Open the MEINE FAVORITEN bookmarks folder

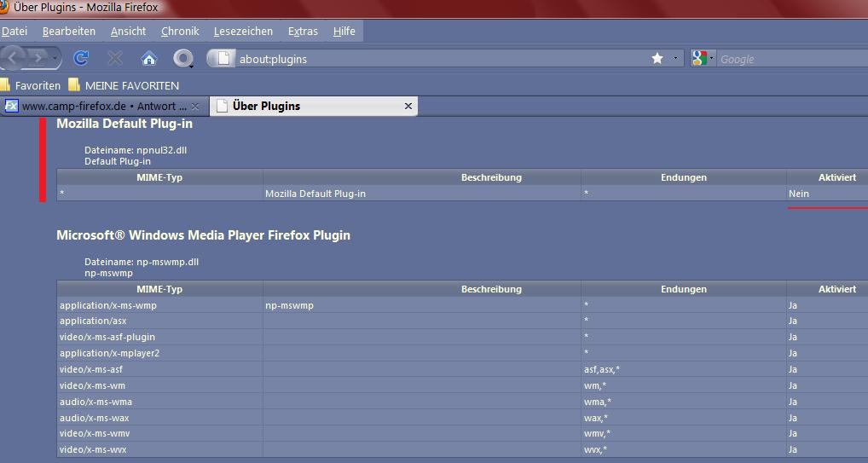124,85
